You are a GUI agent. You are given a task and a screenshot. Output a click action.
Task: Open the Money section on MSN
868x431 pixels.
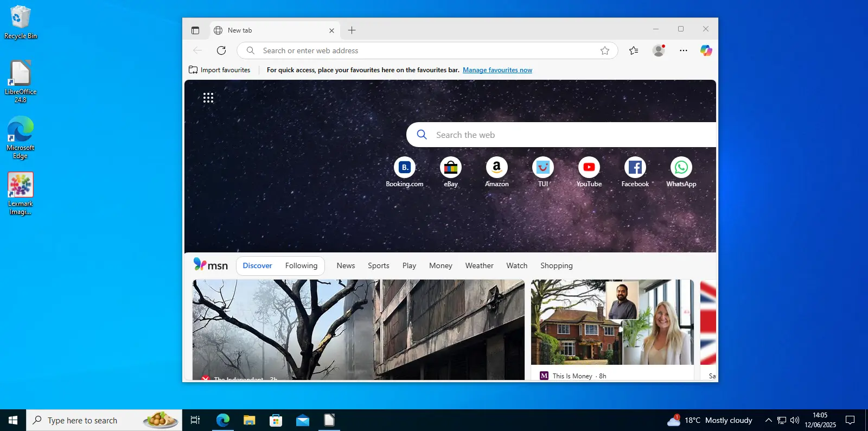click(x=441, y=266)
